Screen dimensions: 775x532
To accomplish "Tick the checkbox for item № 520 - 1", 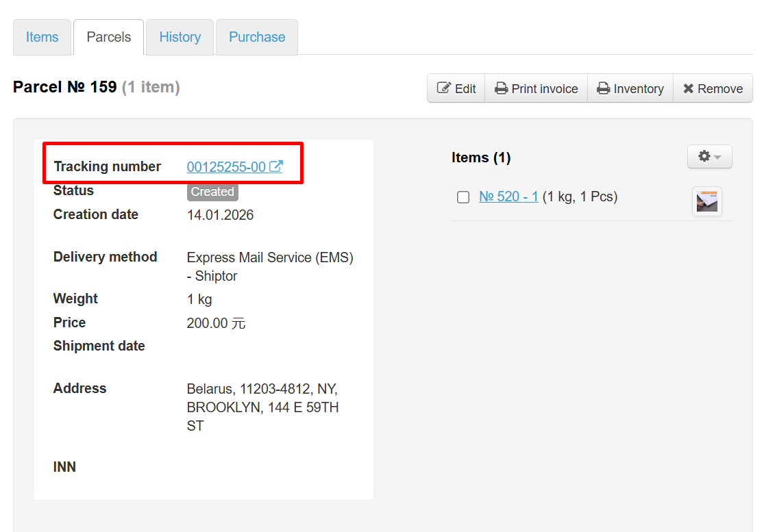I will (x=463, y=197).
